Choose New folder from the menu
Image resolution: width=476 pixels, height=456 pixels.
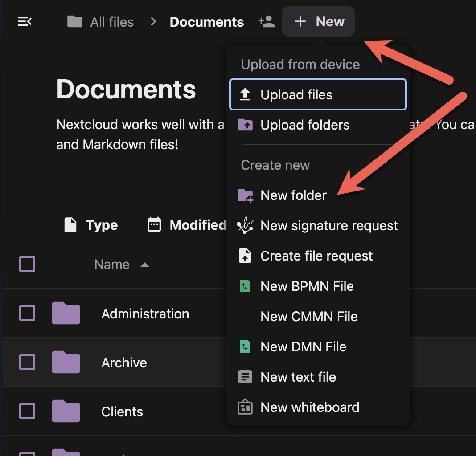tap(293, 195)
